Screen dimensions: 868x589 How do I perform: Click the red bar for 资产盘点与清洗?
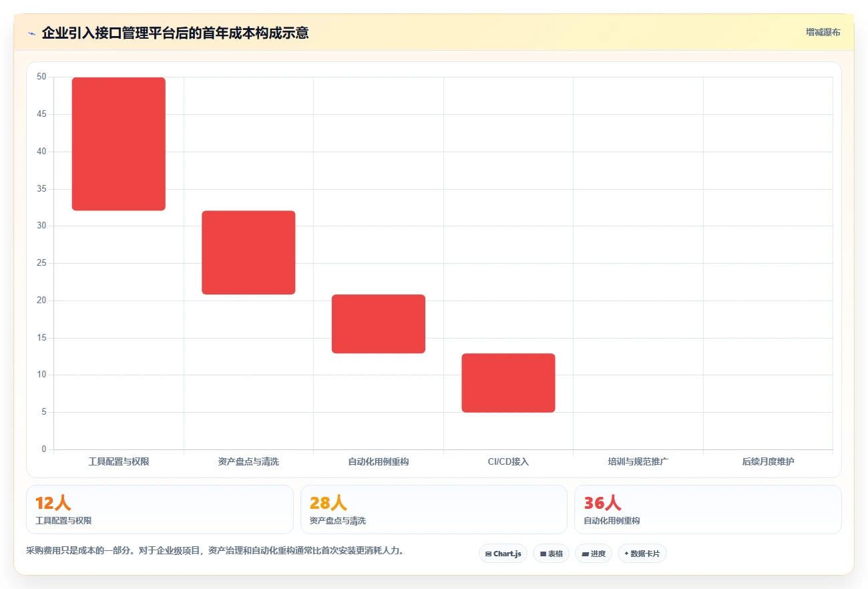[248, 252]
